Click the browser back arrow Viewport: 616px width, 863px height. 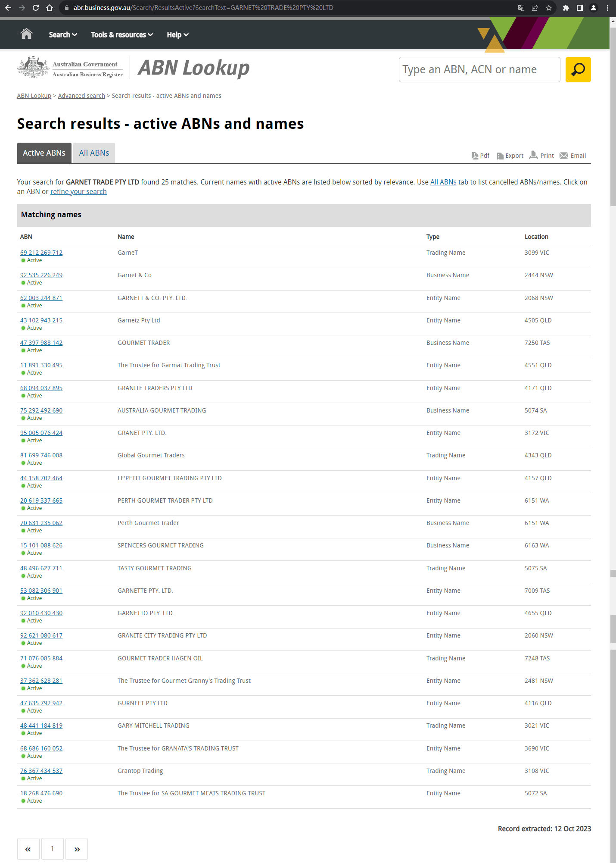point(8,8)
